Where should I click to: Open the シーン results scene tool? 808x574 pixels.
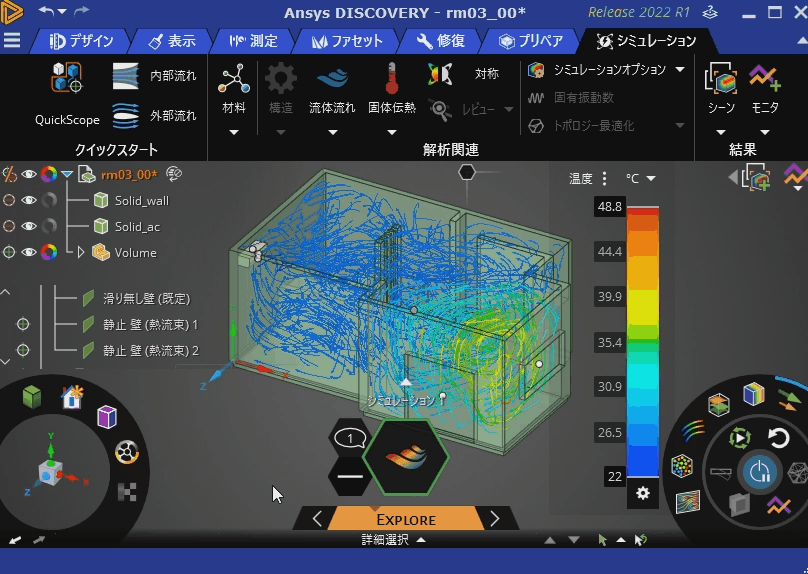coord(721,88)
